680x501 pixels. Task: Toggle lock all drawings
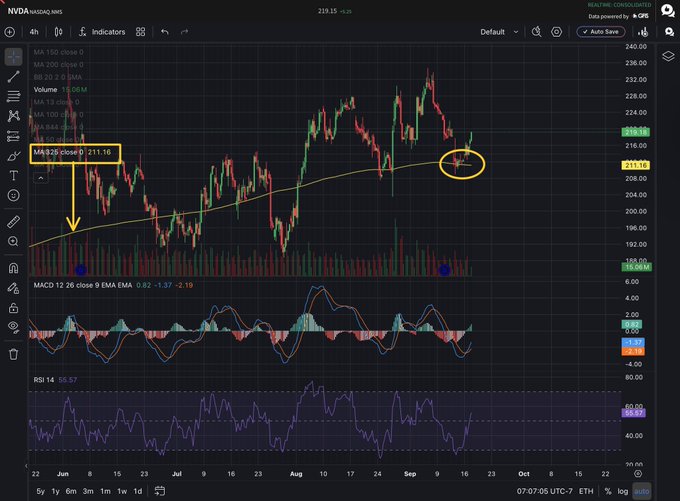point(13,308)
